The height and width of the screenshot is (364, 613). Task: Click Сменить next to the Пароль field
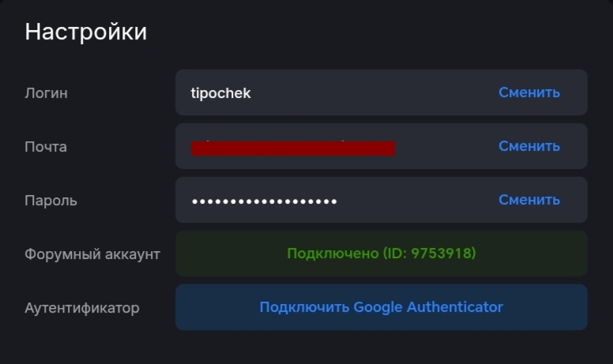click(528, 200)
